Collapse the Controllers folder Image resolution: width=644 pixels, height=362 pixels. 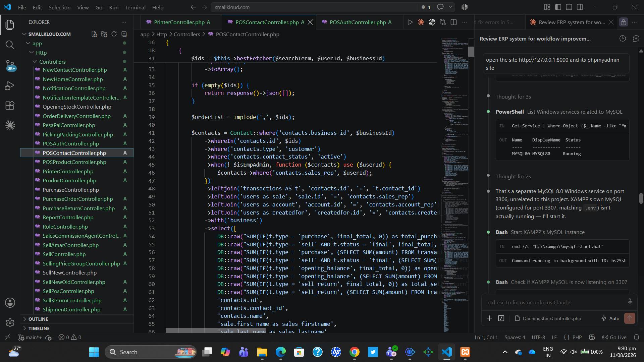tap(52, 62)
